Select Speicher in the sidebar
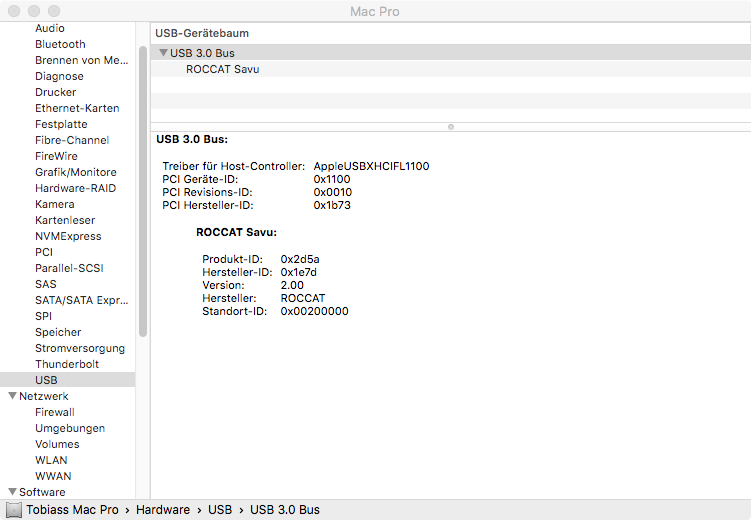Image resolution: width=751 pixels, height=520 pixels. tap(58, 332)
